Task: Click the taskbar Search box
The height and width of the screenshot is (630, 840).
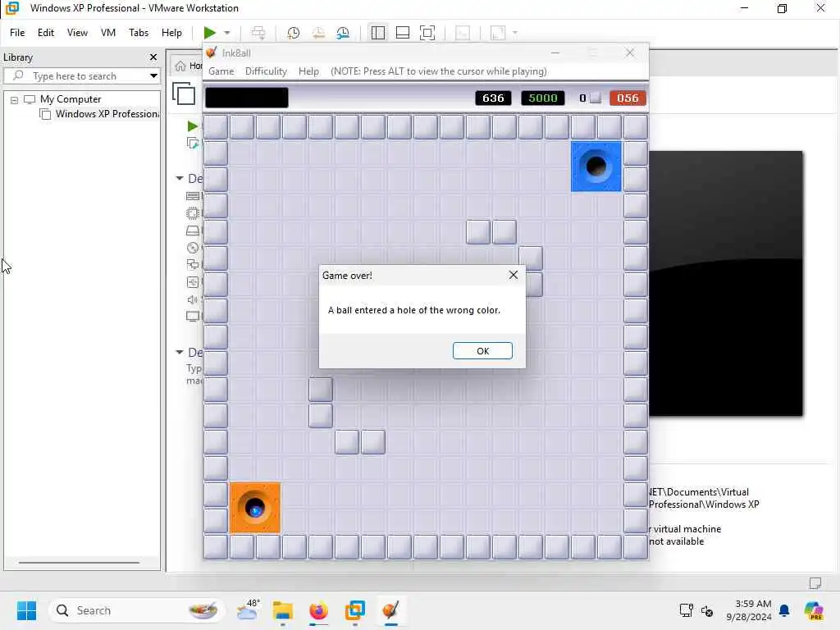Action: (137, 610)
